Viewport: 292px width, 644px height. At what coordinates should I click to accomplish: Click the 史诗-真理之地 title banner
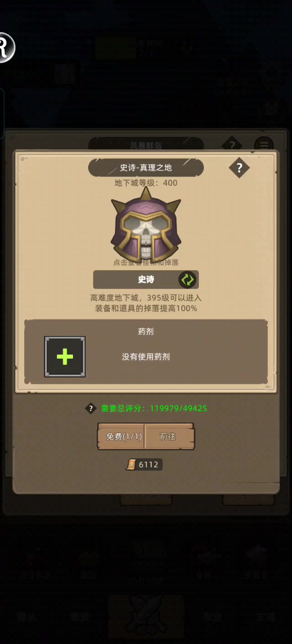coord(146,168)
